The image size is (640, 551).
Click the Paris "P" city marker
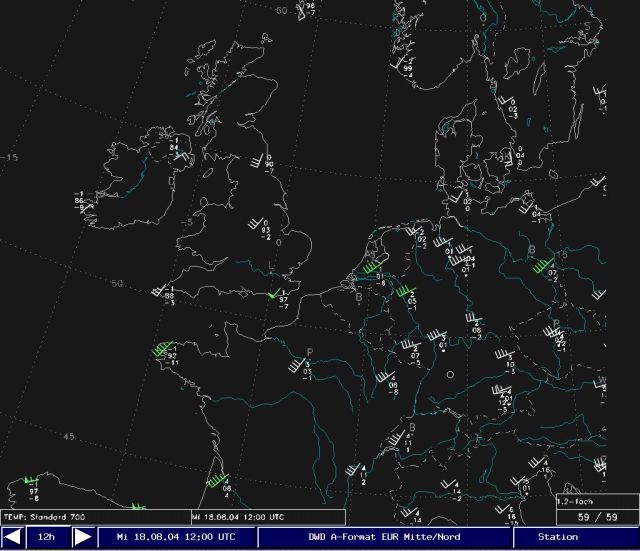(x=310, y=352)
